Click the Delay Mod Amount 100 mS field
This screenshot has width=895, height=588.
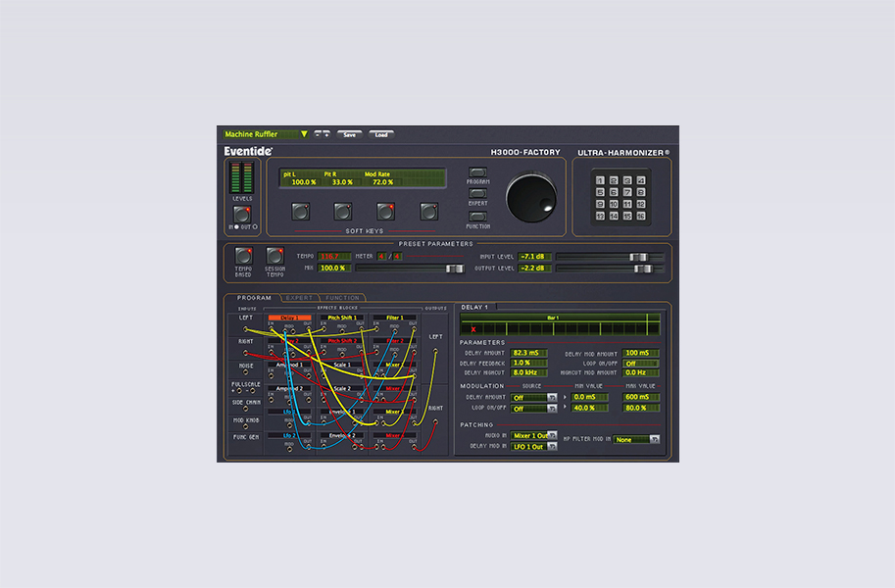pos(640,353)
